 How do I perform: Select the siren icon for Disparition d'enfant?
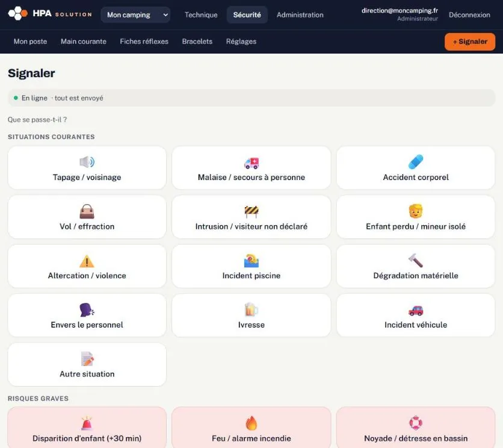[87, 423]
